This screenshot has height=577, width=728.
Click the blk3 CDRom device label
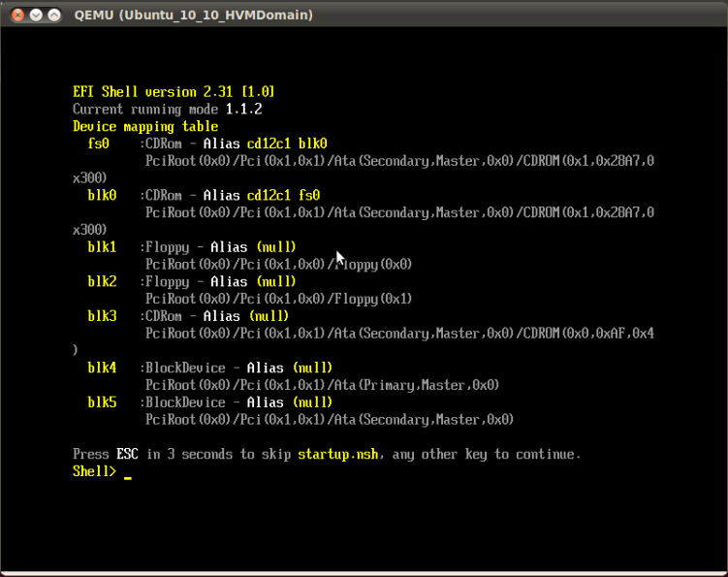[102, 316]
